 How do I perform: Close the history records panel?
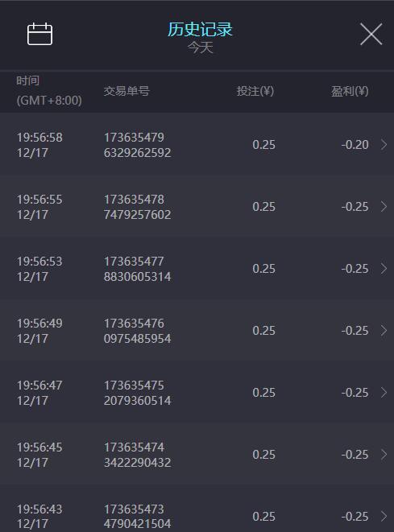371,34
